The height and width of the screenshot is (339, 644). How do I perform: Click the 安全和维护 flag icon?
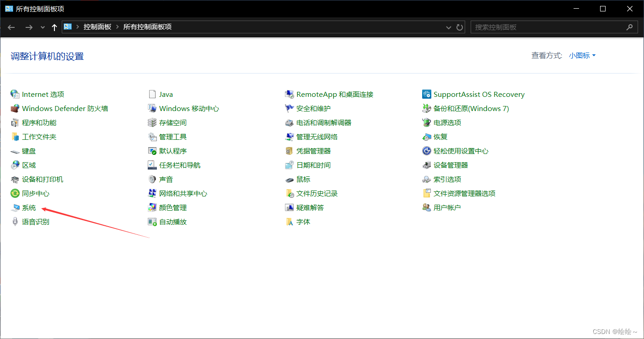pos(289,108)
